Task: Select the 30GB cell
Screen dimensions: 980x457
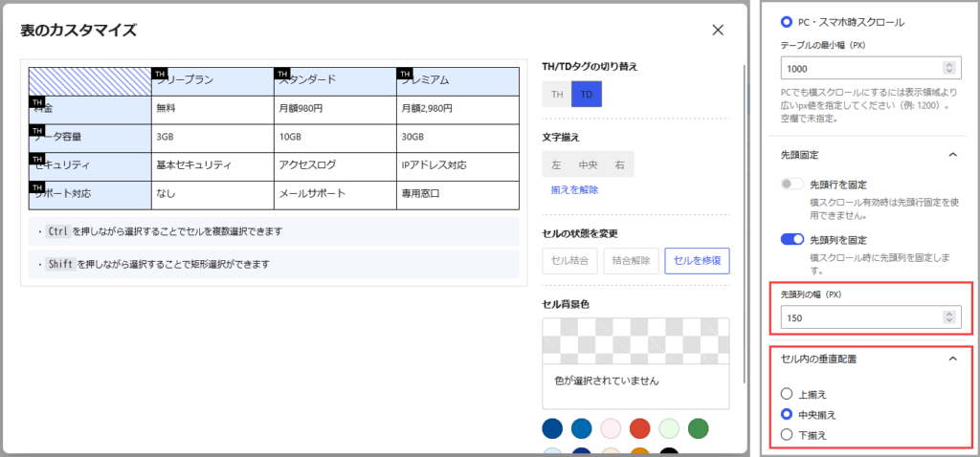Action: point(457,138)
